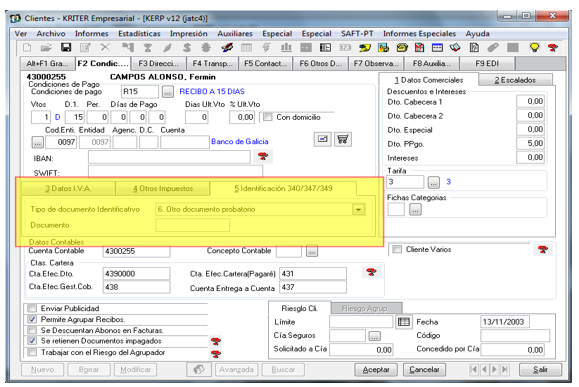
Task: Click the yellow lightbulb toolbar icon
Action: point(534,48)
